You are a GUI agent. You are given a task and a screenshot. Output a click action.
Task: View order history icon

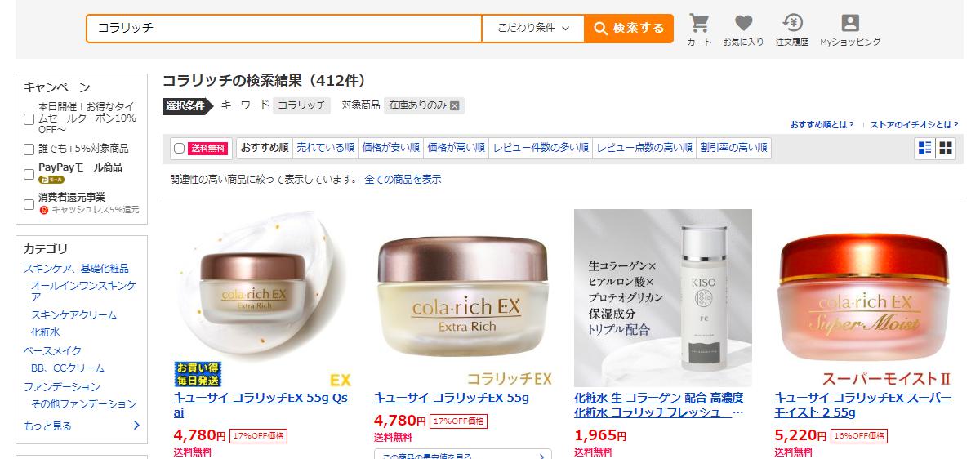coord(791,29)
